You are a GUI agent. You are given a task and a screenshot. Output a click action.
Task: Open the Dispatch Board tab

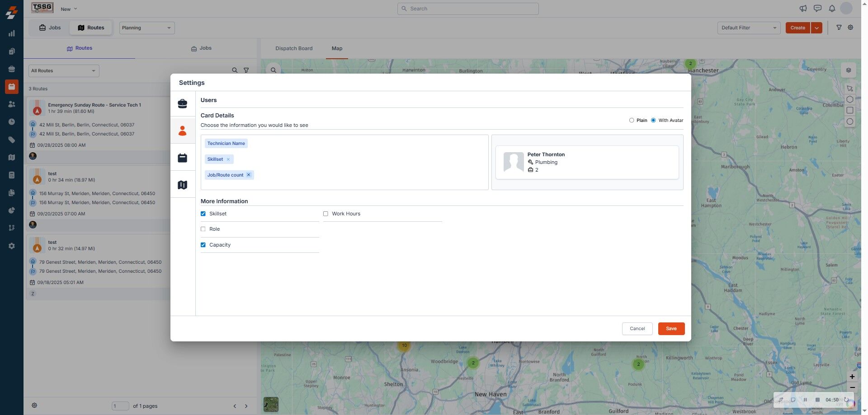294,48
